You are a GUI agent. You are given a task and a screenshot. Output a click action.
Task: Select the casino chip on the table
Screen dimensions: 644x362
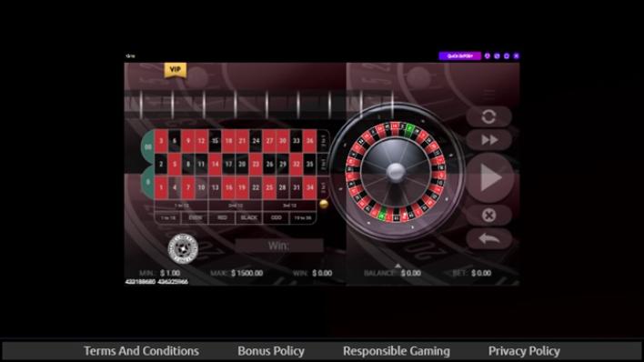tap(183, 248)
